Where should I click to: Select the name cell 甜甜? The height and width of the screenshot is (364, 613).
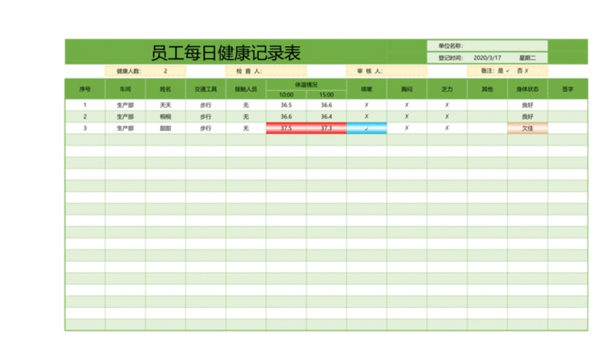[x=165, y=128]
